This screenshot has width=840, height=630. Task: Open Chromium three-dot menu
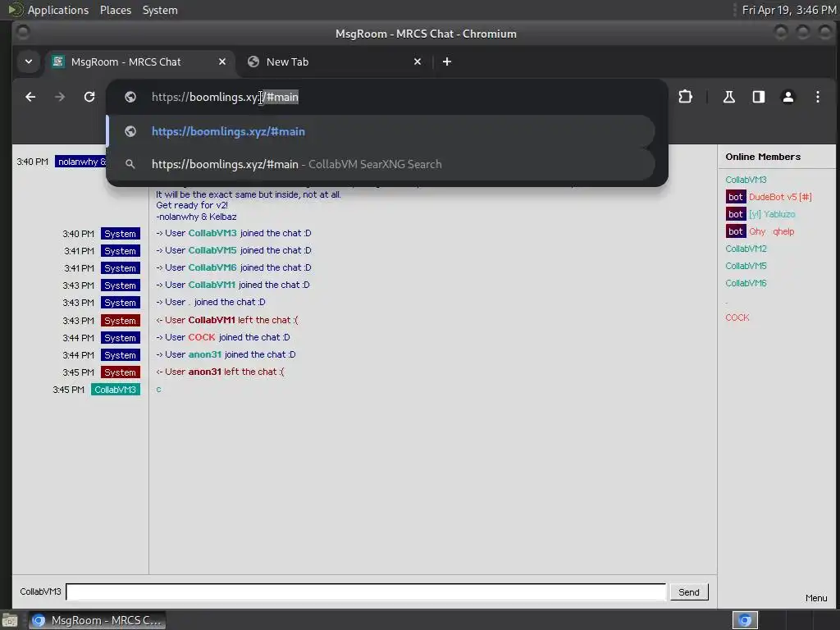point(818,97)
